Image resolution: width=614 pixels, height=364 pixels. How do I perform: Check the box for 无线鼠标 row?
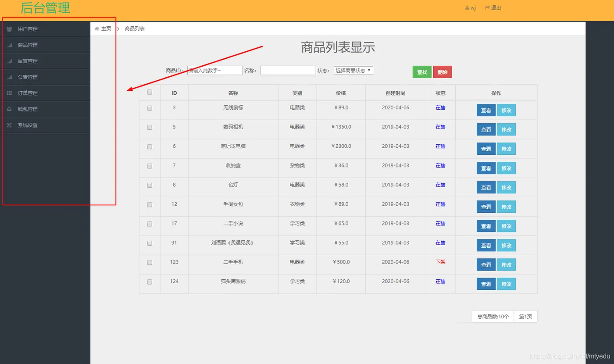[x=150, y=108]
